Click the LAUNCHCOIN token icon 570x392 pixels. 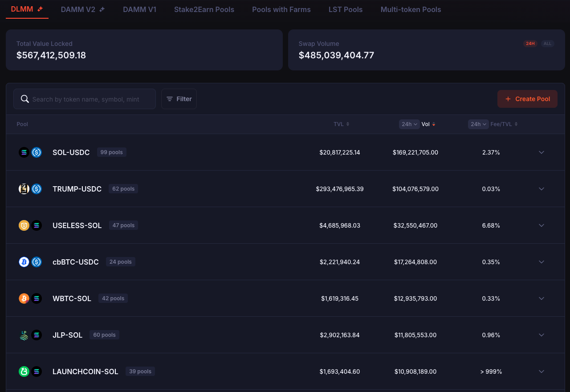point(24,372)
